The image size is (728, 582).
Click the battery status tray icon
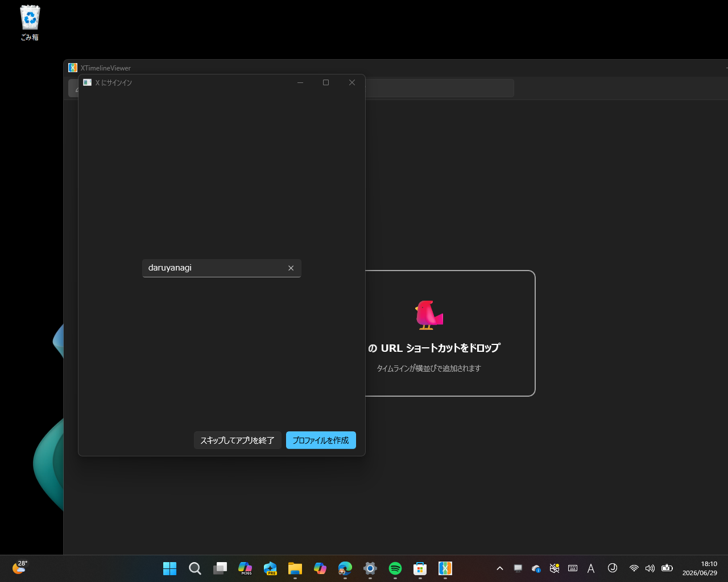[667, 568]
